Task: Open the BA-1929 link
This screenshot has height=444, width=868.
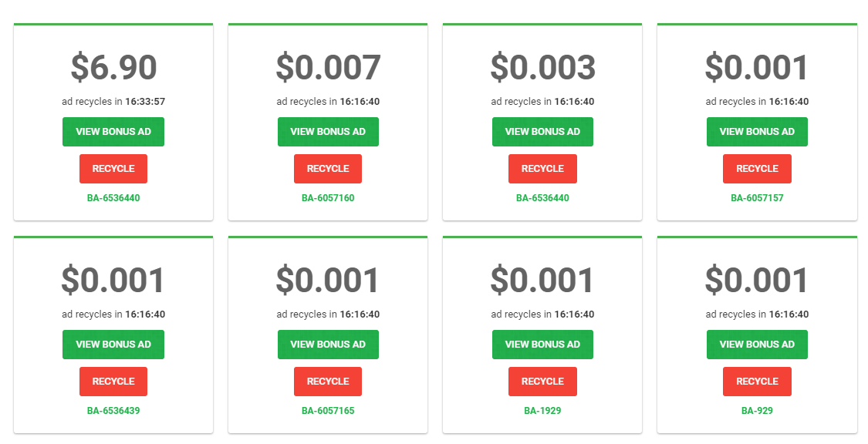Action: 542,411
